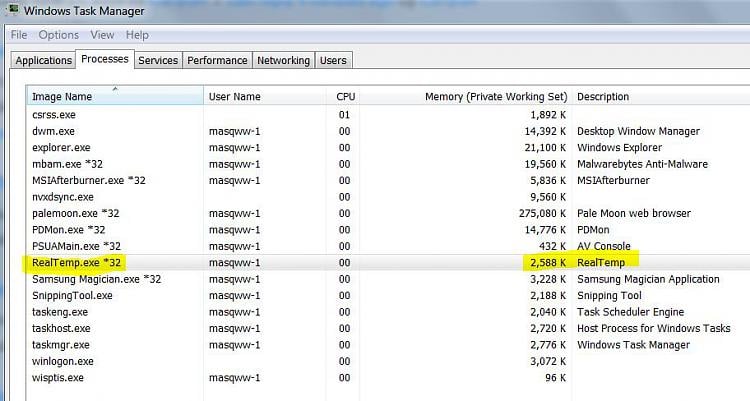Select the Samsung Magician.exe *32 process

[x=97, y=279]
